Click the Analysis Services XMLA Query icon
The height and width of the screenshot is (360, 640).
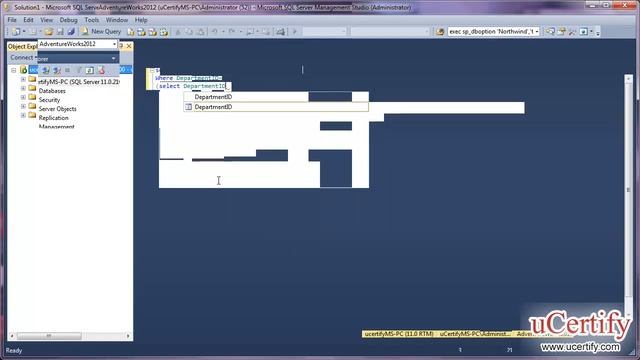[x=164, y=31]
